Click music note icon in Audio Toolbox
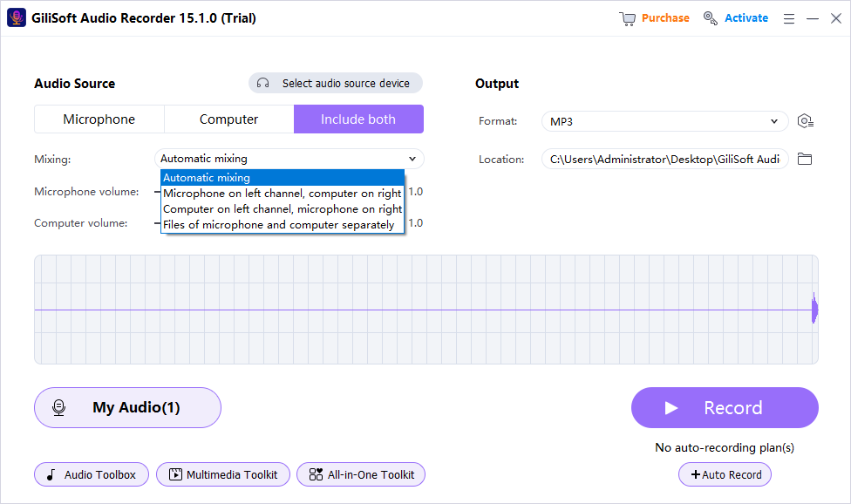851x504 pixels. point(51,474)
